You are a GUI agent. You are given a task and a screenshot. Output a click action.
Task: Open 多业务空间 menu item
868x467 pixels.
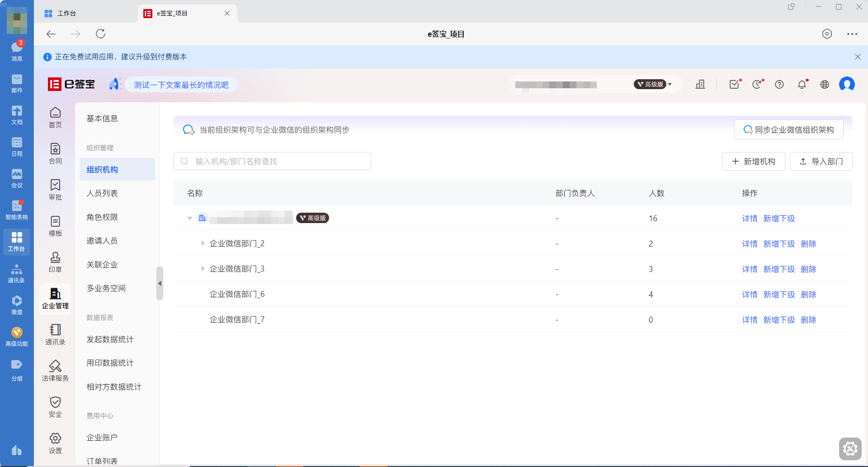point(106,288)
